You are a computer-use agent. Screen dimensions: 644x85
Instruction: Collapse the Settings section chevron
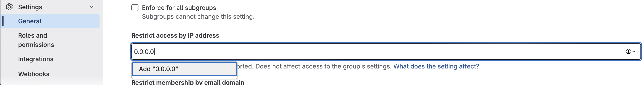coord(92,7)
